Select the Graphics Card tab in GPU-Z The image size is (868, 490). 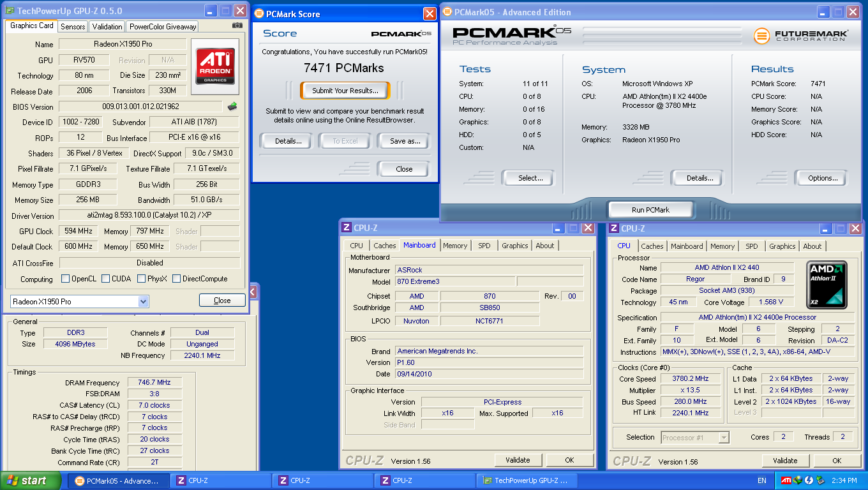[32, 26]
